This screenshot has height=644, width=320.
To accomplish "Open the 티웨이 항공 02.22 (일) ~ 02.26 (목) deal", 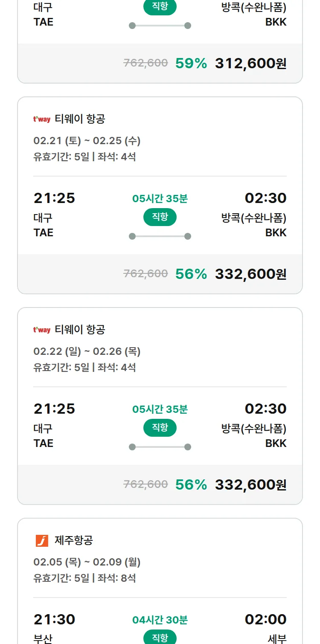I will coord(87,351).
